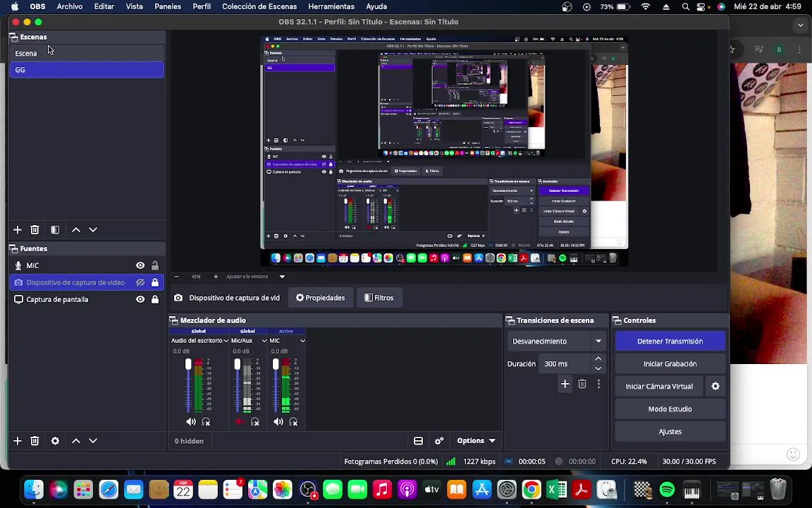Mute the Audio del escritorio speaker icon

coord(191,421)
